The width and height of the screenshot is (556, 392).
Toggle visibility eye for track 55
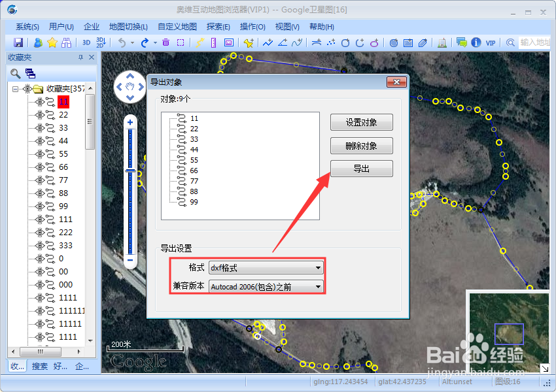click(x=40, y=154)
